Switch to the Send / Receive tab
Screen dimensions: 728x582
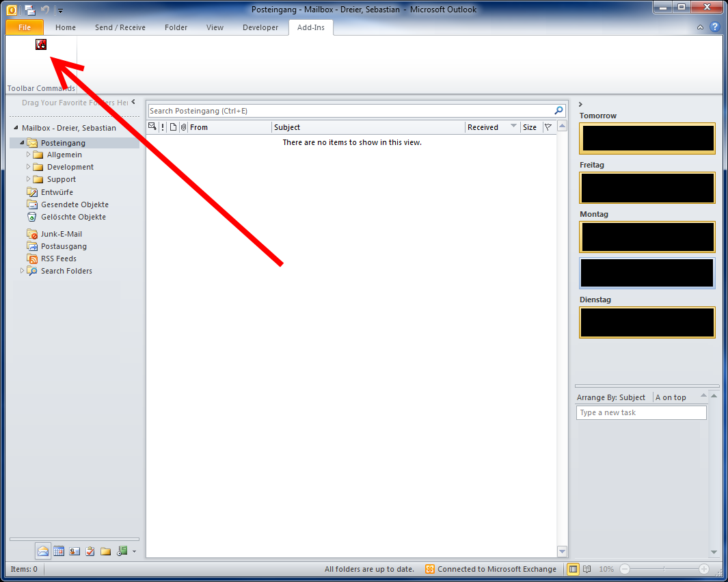120,27
